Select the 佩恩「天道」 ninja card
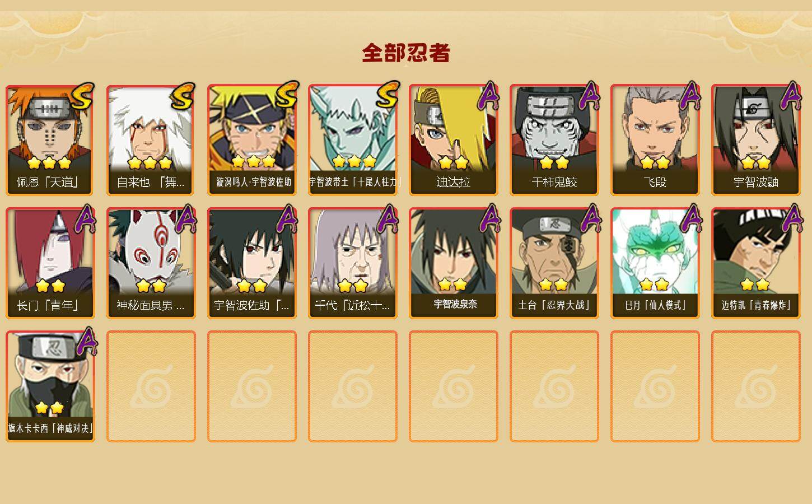Image resolution: width=812 pixels, height=504 pixels. [x=50, y=140]
